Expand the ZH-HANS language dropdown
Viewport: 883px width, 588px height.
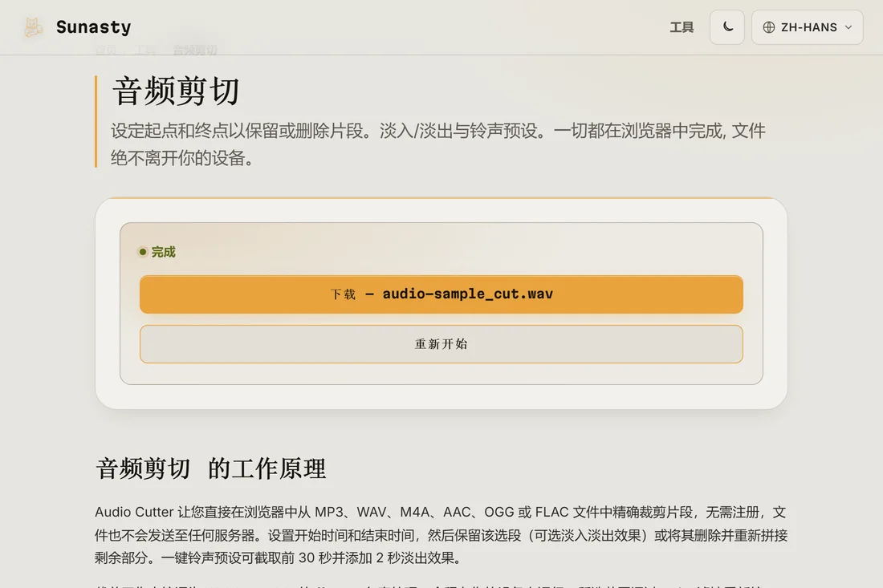tap(807, 27)
